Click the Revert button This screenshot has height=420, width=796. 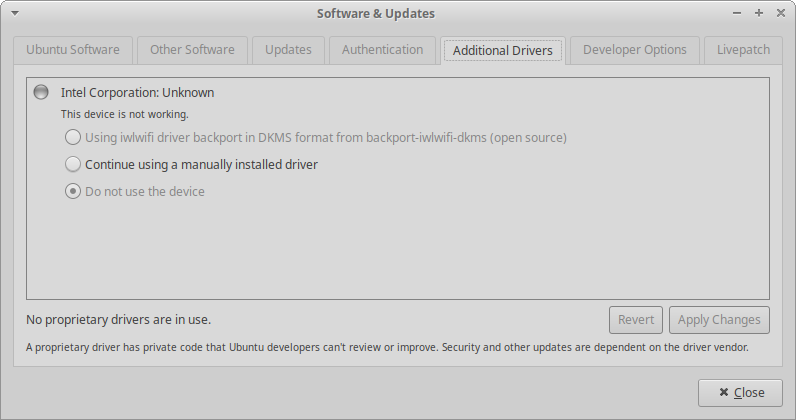[x=636, y=320]
